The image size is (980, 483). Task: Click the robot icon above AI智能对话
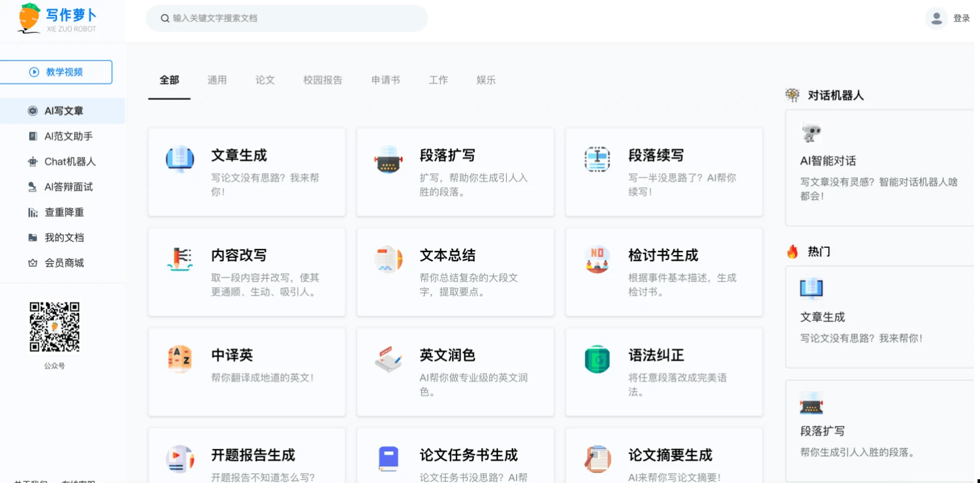[811, 133]
